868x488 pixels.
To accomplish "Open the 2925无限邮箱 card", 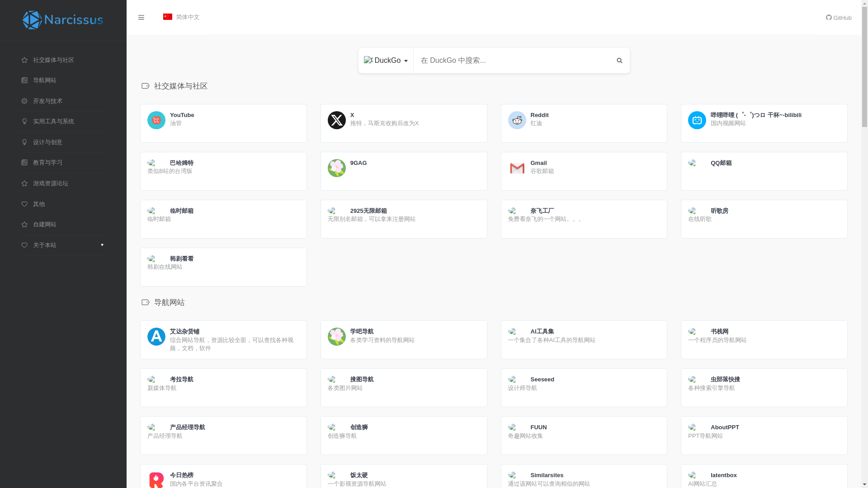I will pos(404,219).
